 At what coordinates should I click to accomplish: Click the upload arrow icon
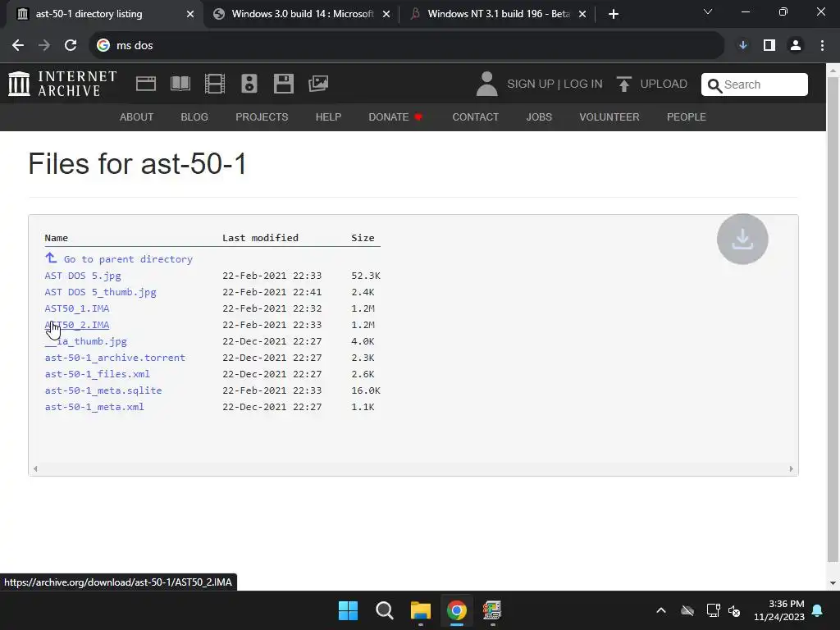623,84
